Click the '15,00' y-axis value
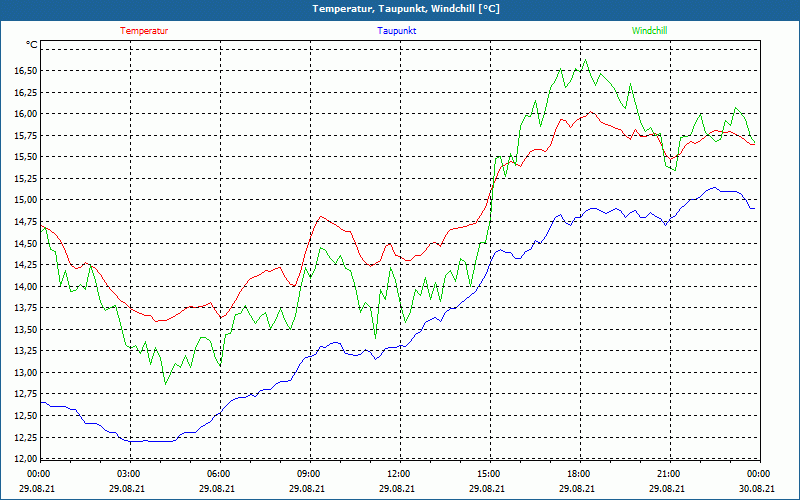This screenshot has height=500, width=800. [x=26, y=200]
